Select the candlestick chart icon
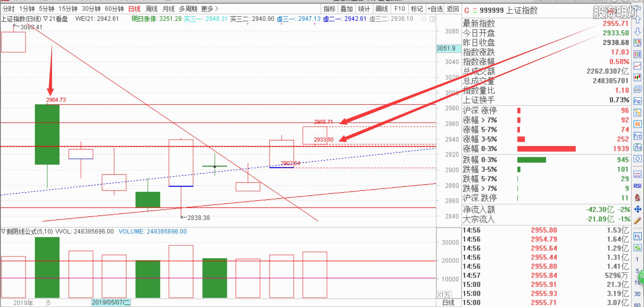This screenshot has width=644, height=307. 637,78
